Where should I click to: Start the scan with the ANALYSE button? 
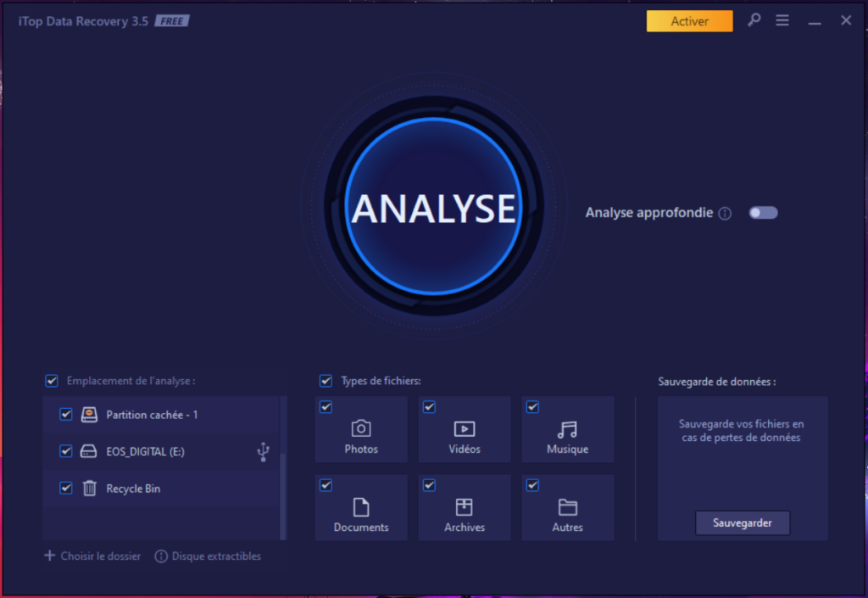tap(434, 206)
